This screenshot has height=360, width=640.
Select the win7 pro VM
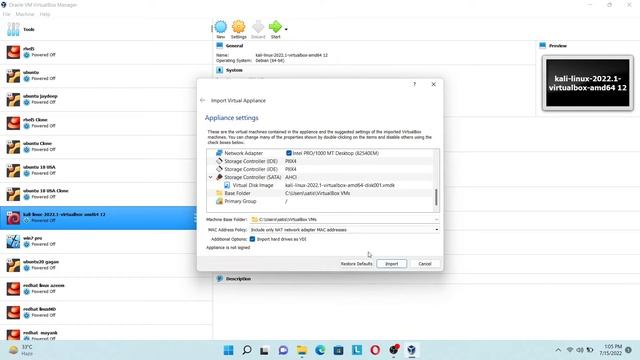pyautogui.click(x=106, y=241)
